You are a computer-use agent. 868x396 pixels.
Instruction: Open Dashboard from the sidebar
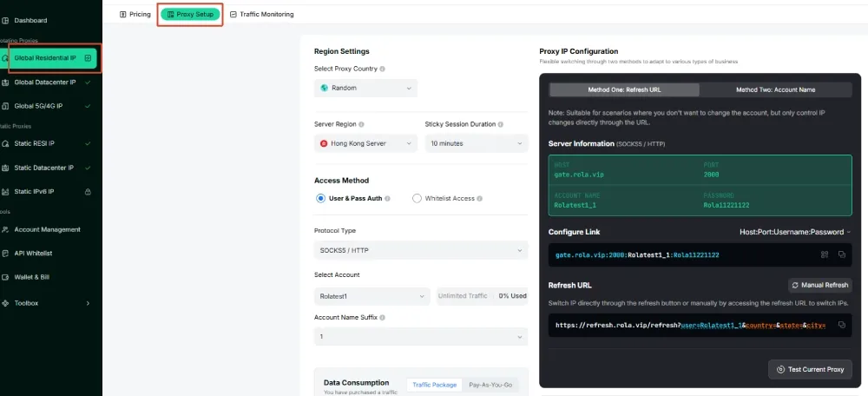tap(30, 21)
